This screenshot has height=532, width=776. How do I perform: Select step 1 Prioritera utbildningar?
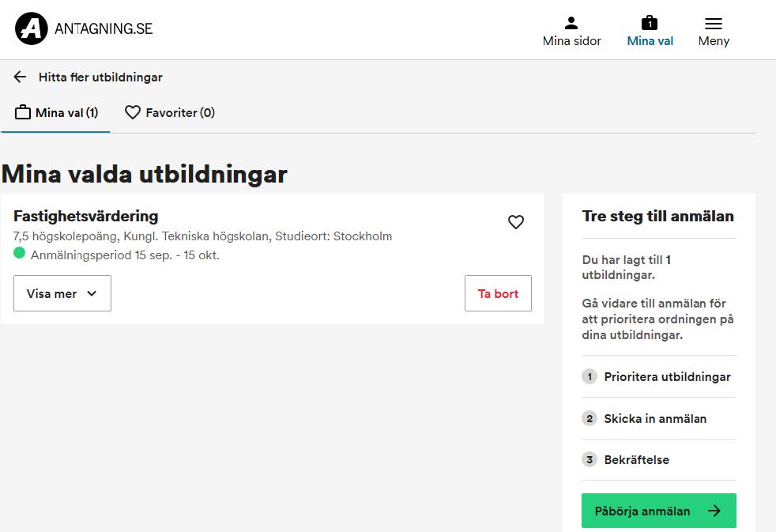coord(667,377)
